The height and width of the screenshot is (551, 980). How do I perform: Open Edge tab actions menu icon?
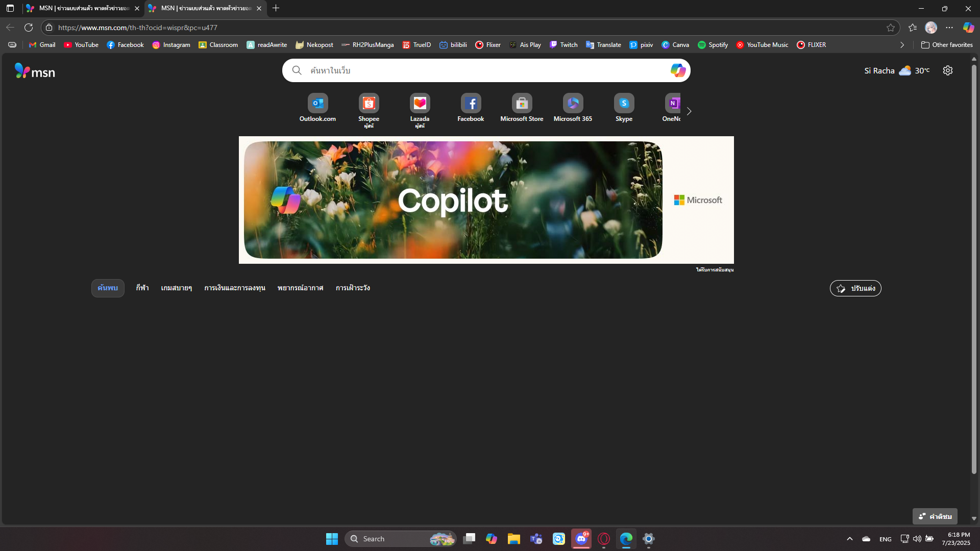tap(10, 8)
